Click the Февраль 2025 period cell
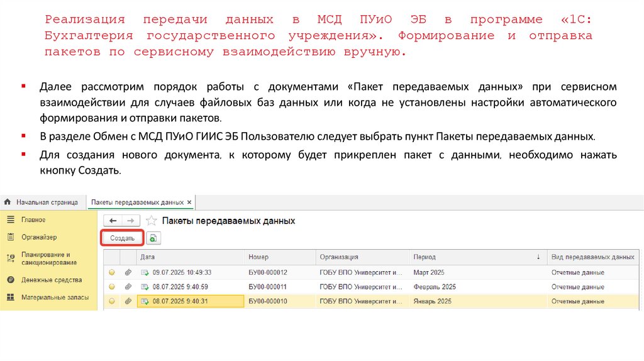This screenshot has height=361, width=644. click(x=478, y=287)
